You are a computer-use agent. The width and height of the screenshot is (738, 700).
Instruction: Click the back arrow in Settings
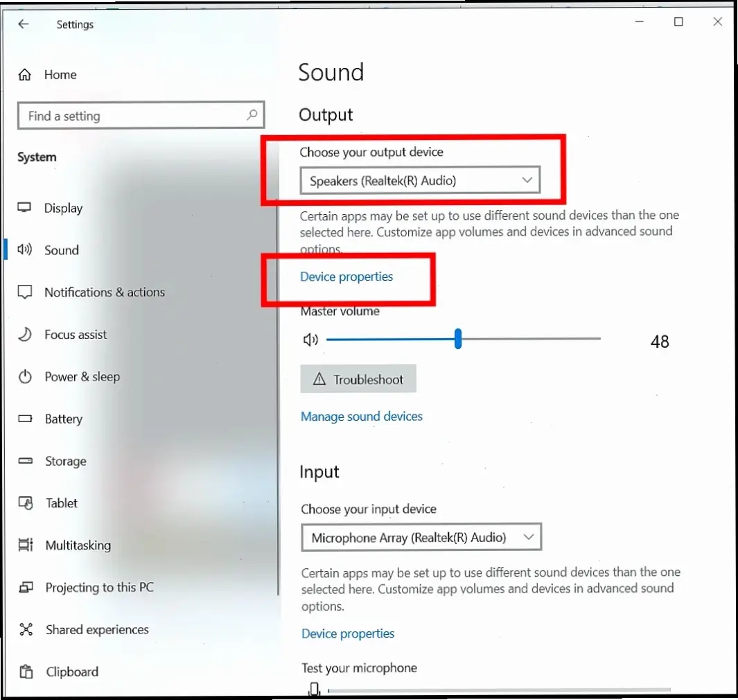[x=23, y=24]
